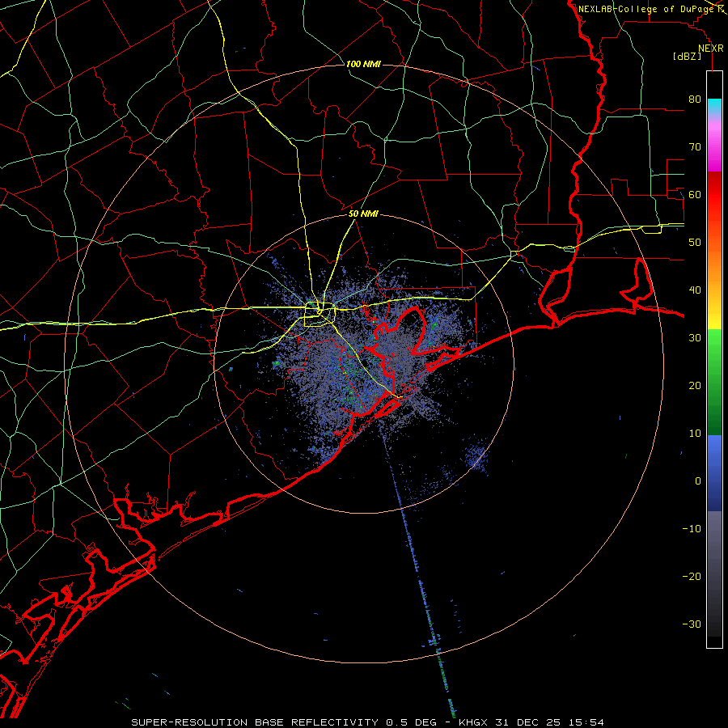This screenshot has width=728, height=728.
Task: Click the 80 value on the dBZ scale
Action: [695, 99]
